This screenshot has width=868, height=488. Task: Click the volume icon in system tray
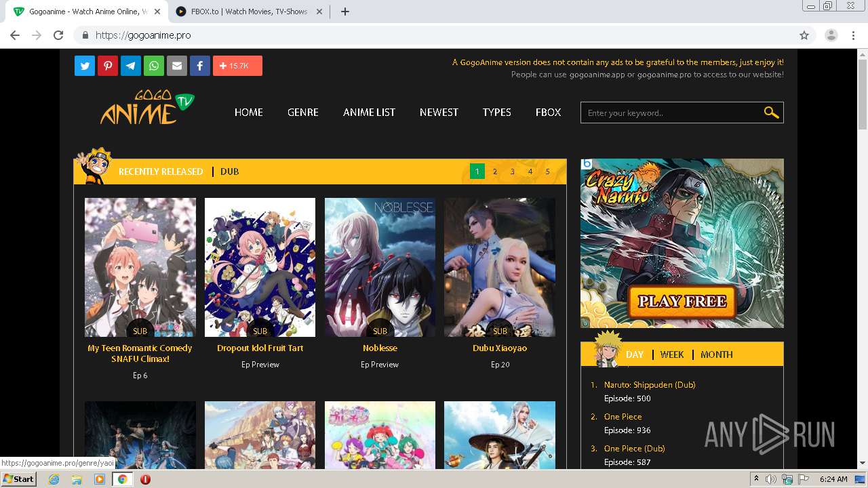click(770, 479)
